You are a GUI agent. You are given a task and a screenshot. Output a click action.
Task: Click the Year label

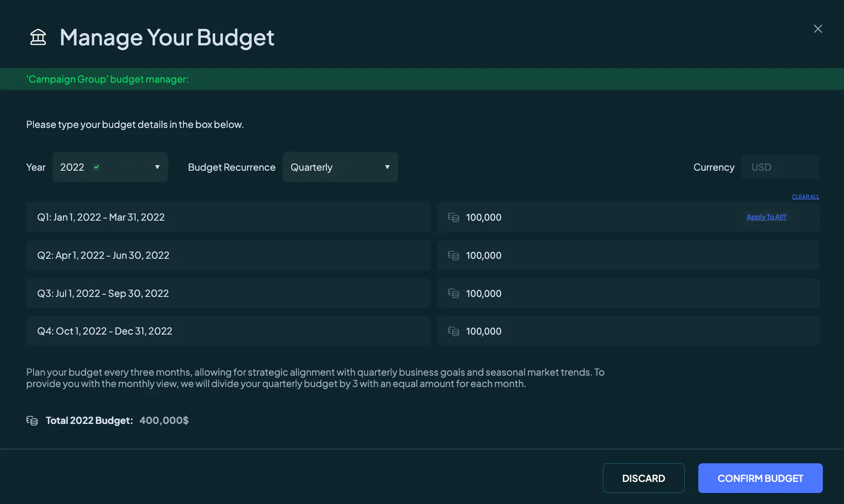click(x=36, y=167)
